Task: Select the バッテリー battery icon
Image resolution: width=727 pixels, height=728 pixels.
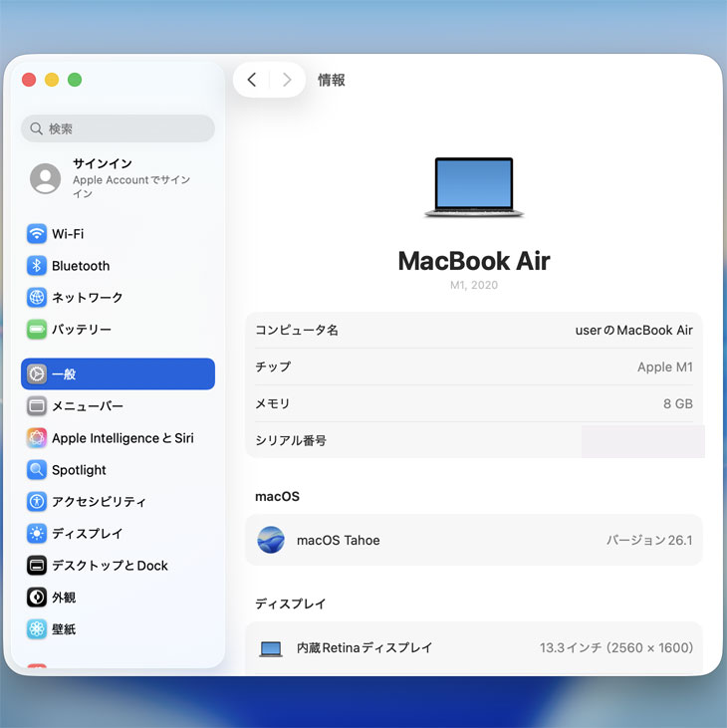Action: [x=37, y=330]
